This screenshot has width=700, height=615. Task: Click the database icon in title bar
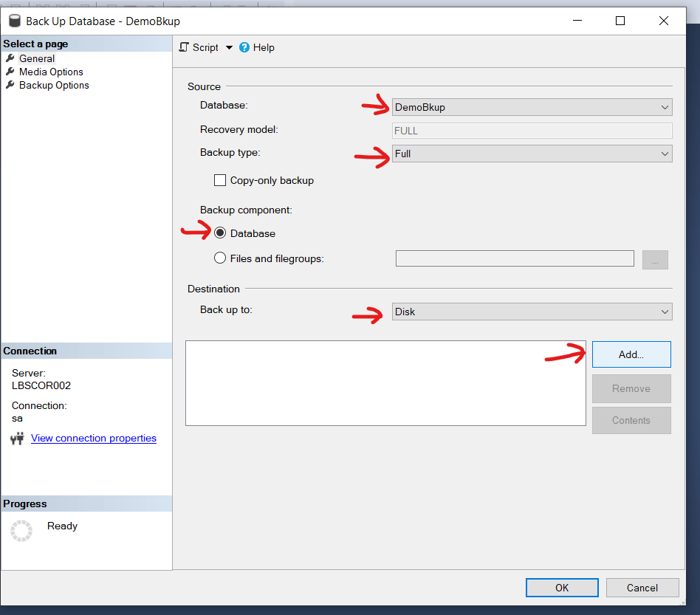click(x=15, y=21)
